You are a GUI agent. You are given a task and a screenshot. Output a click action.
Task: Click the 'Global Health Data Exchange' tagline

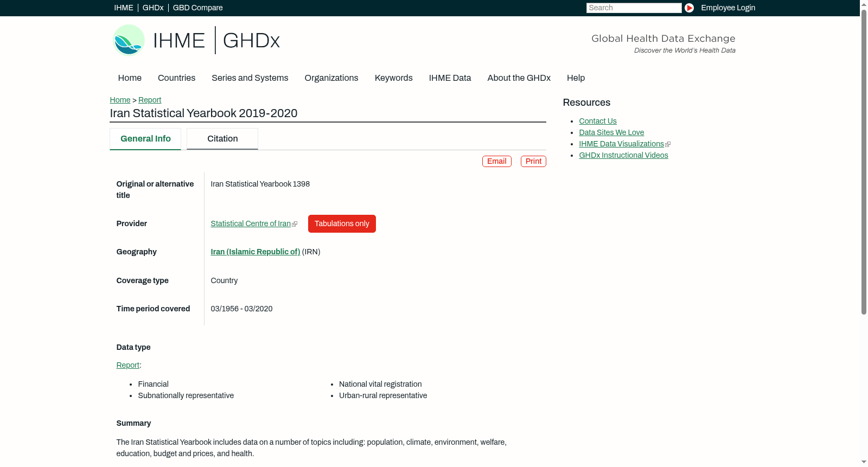click(663, 39)
